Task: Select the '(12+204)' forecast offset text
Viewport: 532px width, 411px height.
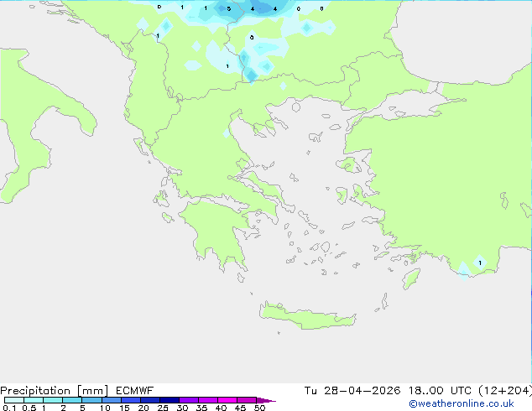Action: tap(505, 391)
